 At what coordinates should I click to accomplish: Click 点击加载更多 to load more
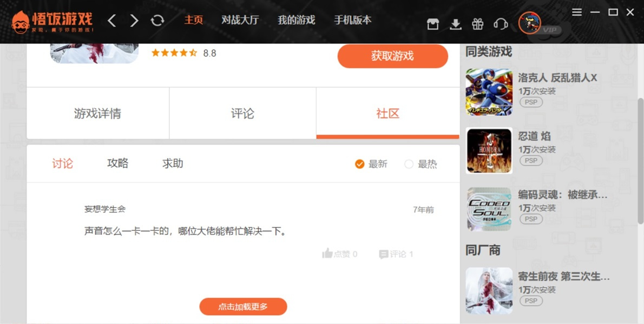tap(243, 307)
